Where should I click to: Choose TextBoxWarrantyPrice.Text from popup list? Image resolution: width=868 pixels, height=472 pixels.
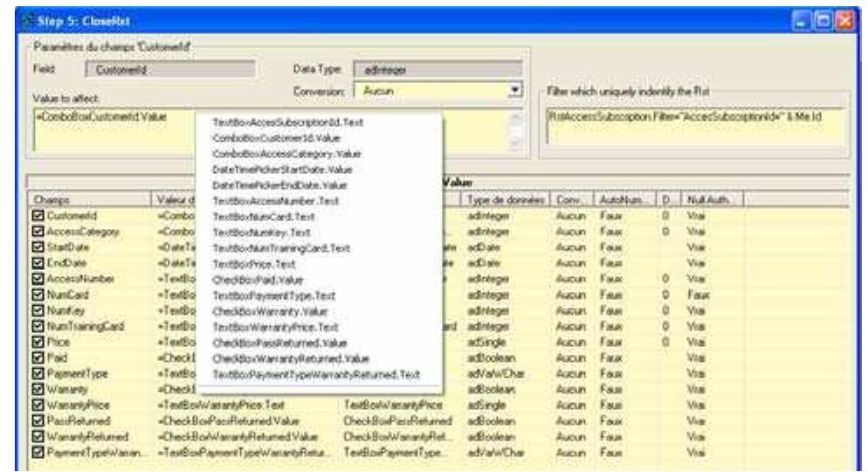point(275,328)
